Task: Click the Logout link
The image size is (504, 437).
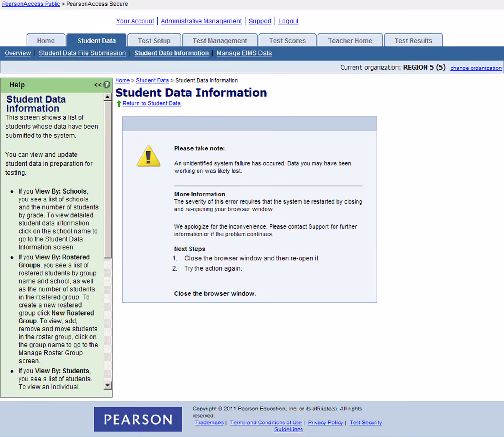Action: pos(288,21)
